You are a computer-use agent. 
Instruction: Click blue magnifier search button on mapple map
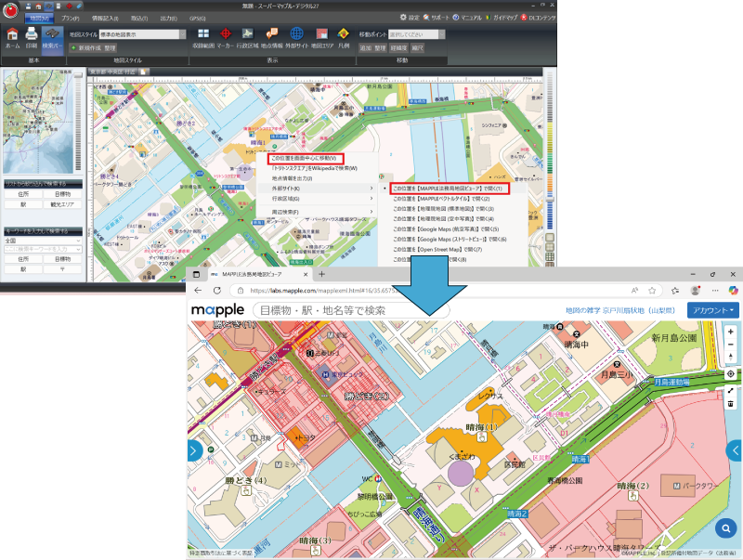[725, 527]
